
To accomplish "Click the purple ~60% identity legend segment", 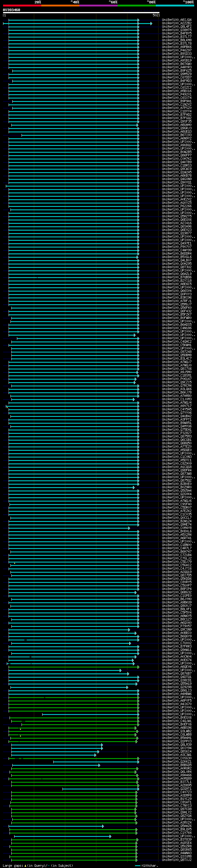I will tap(99, 6).
